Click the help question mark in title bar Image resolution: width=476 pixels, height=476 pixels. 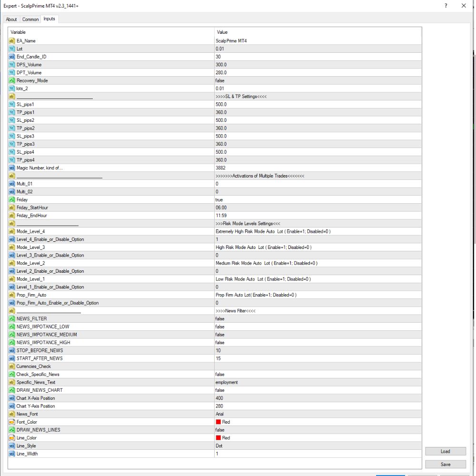pos(446,6)
